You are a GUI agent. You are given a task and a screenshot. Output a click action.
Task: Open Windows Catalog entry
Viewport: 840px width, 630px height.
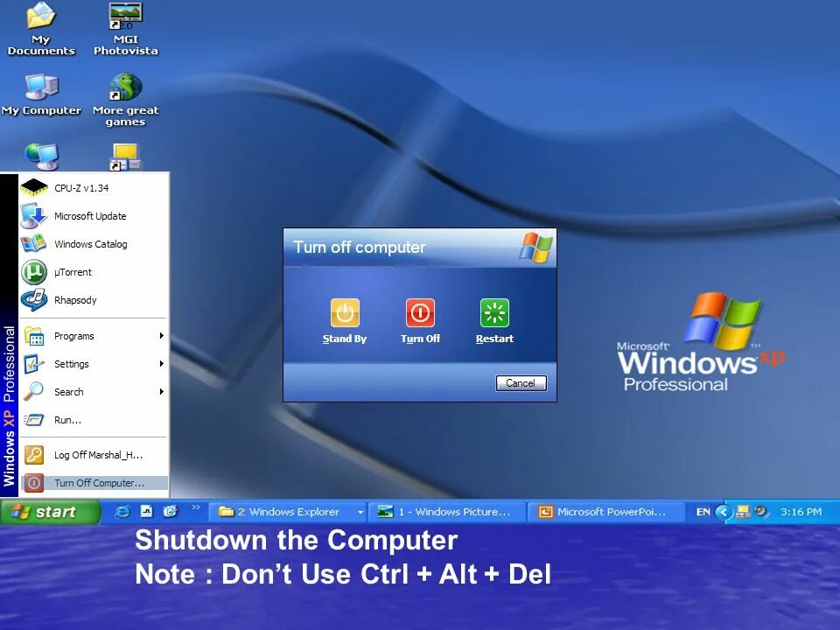click(x=94, y=244)
